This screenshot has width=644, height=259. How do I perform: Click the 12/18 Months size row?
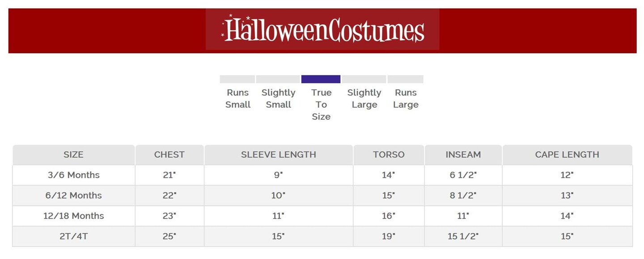click(x=73, y=216)
